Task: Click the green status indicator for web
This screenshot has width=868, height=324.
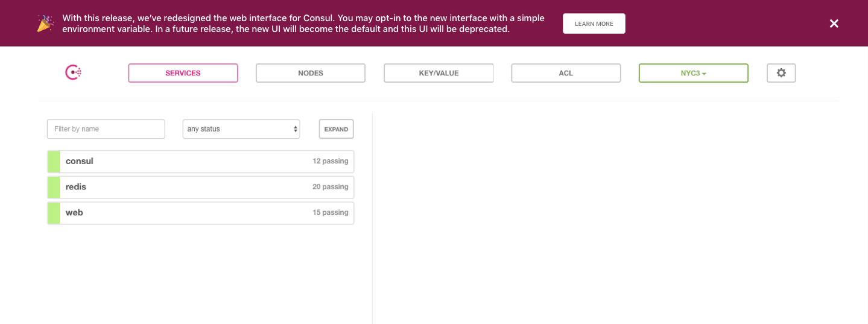Action: [x=54, y=213]
